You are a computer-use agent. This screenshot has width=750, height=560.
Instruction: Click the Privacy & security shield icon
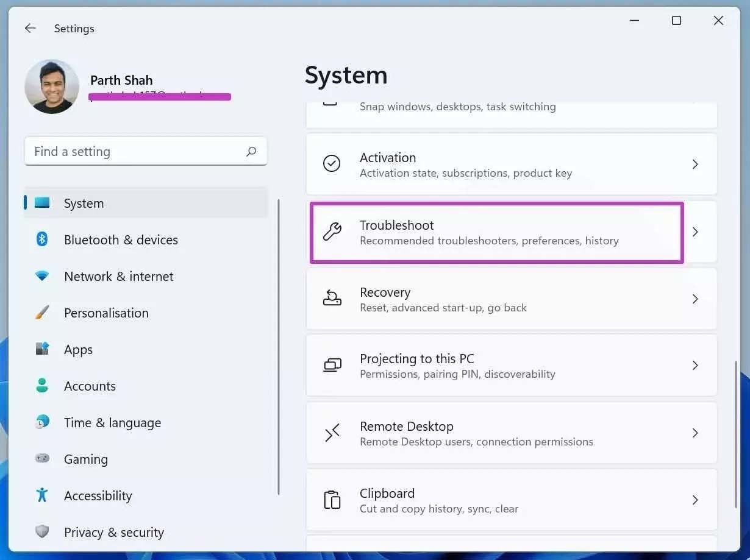click(x=42, y=531)
